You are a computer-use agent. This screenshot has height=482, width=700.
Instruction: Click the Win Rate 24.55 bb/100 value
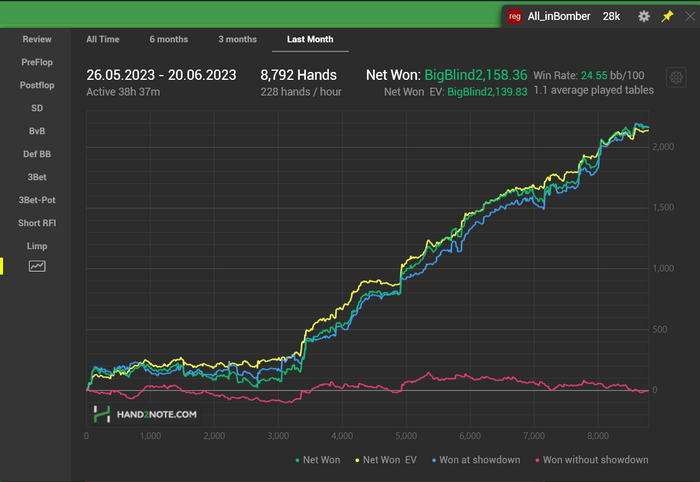click(589, 75)
